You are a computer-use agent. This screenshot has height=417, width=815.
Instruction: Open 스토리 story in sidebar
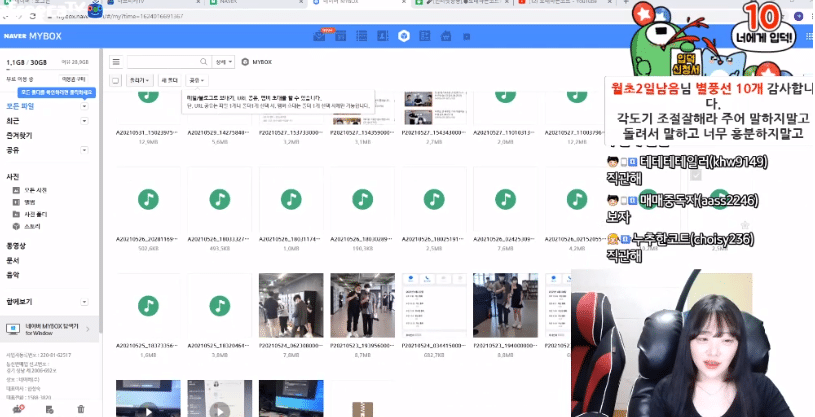(27, 226)
